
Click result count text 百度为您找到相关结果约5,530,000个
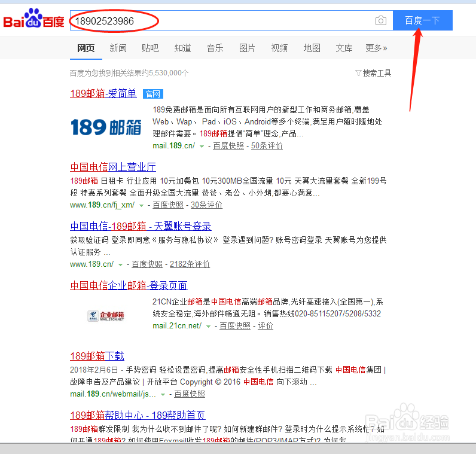[129, 73]
